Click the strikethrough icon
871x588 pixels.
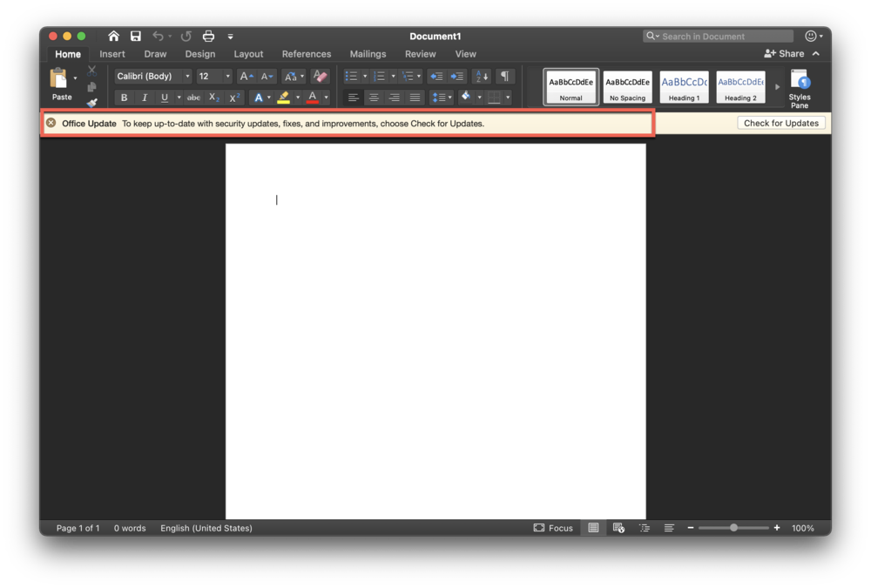192,98
